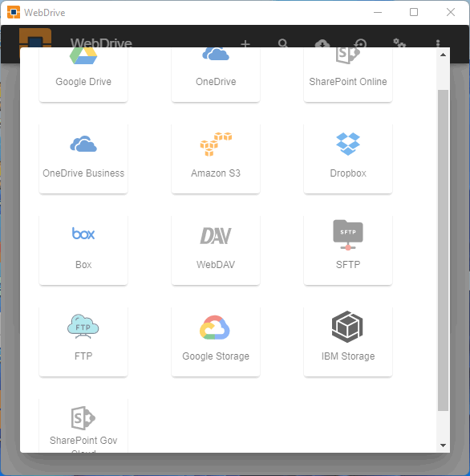Select the OneDrive Business card
Image resolution: width=470 pixels, height=476 pixels.
coord(83,158)
